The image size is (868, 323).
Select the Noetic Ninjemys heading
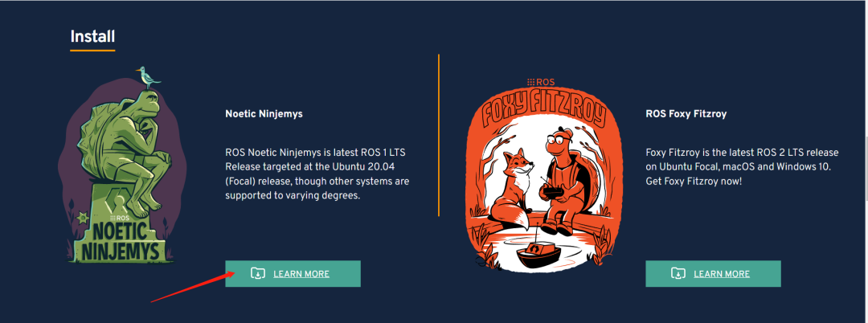click(264, 114)
